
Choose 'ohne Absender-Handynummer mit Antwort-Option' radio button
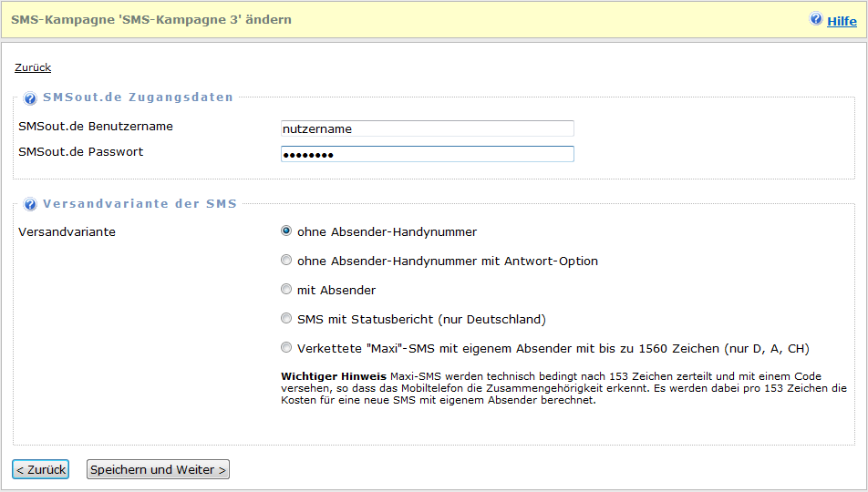(x=286, y=261)
